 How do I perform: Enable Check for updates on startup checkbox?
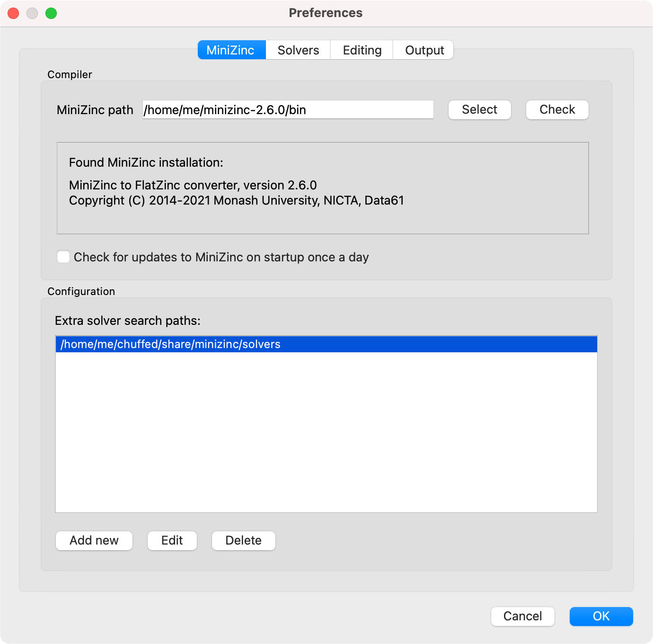click(63, 257)
